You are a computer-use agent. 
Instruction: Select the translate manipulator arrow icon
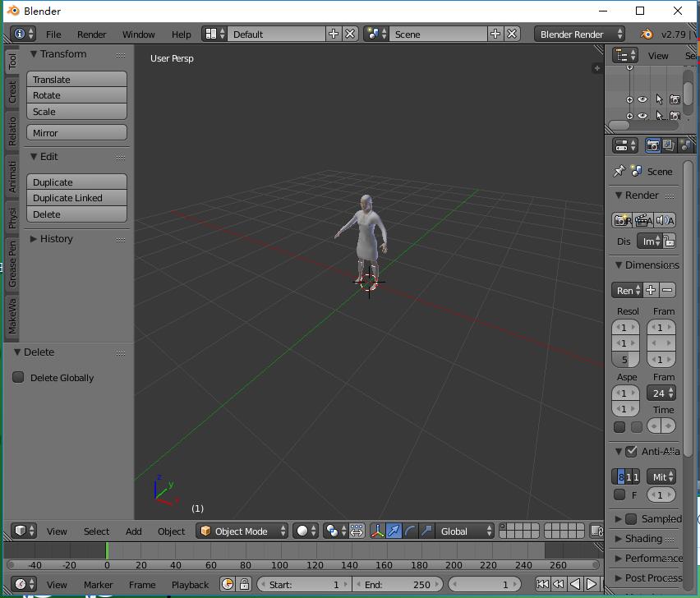point(394,531)
